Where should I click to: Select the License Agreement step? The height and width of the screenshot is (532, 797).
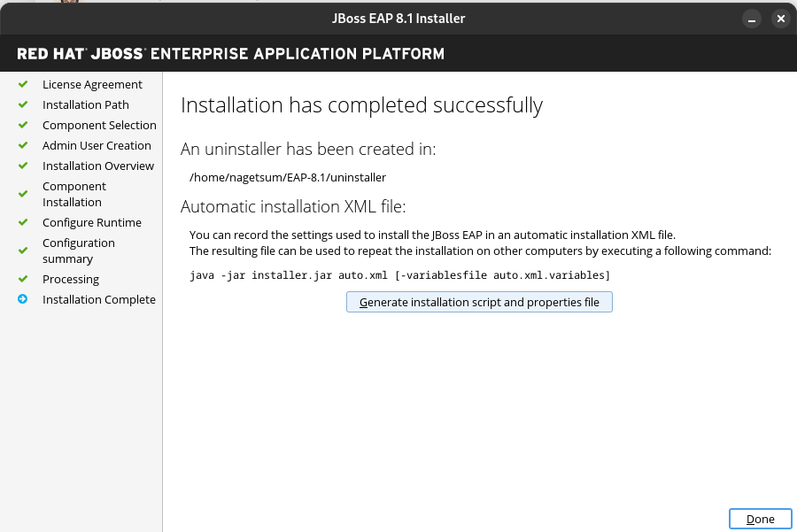tap(92, 84)
